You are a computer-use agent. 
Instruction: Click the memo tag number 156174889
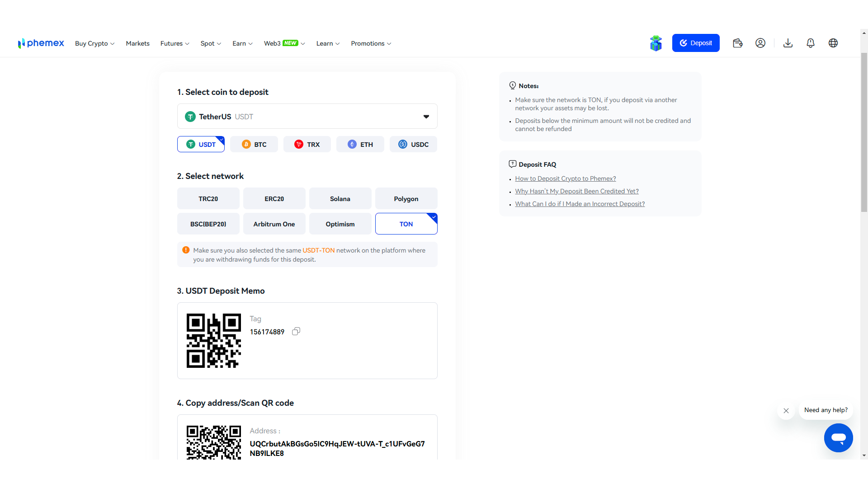click(x=267, y=332)
